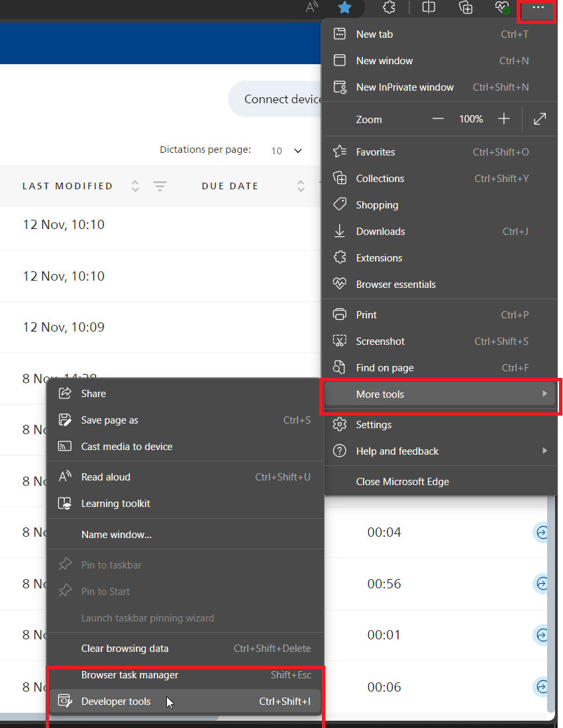563x728 pixels.
Task: Open the dictation in the 00:04 row
Action: [x=541, y=532]
